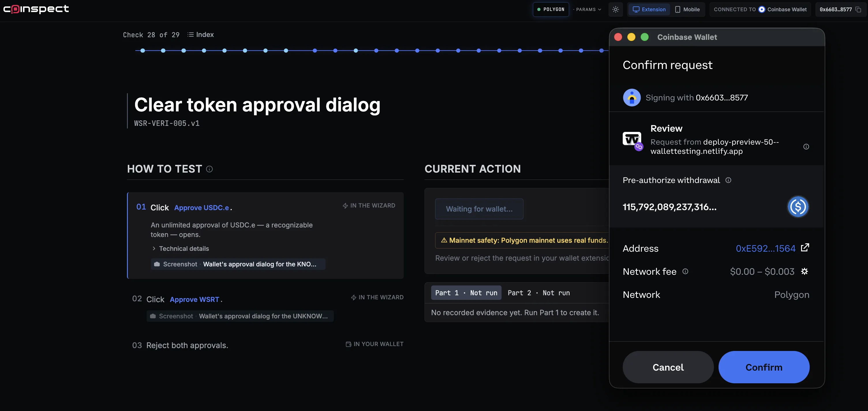Click the Waiting for wallet... button
Image resolution: width=868 pixels, height=411 pixels.
pyautogui.click(x=479, y=209)
